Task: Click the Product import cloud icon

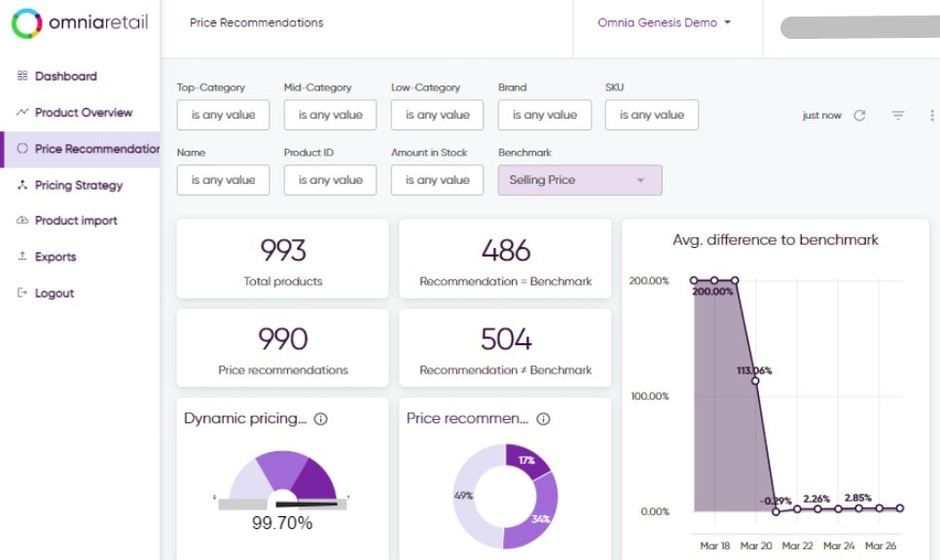Action: tap(22, 220)
